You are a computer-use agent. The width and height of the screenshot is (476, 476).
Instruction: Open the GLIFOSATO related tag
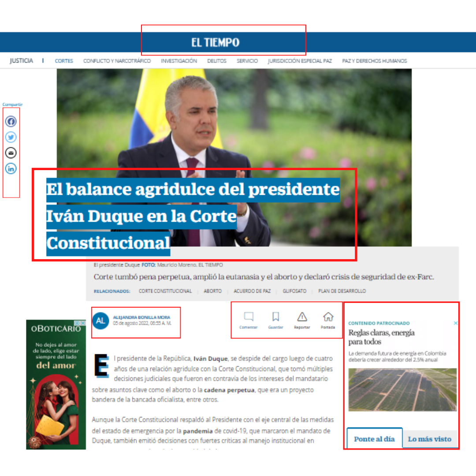click(x=294, y=291)
